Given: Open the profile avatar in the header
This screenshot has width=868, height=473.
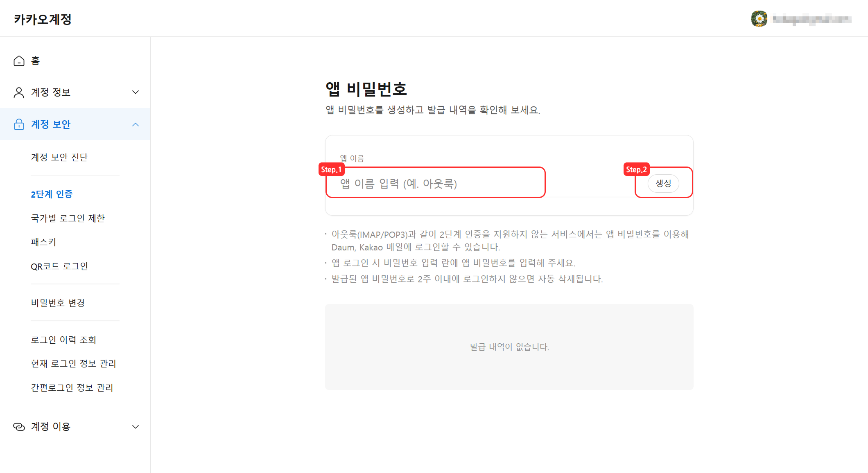Looking at the screenshot, I should point(759,19).
